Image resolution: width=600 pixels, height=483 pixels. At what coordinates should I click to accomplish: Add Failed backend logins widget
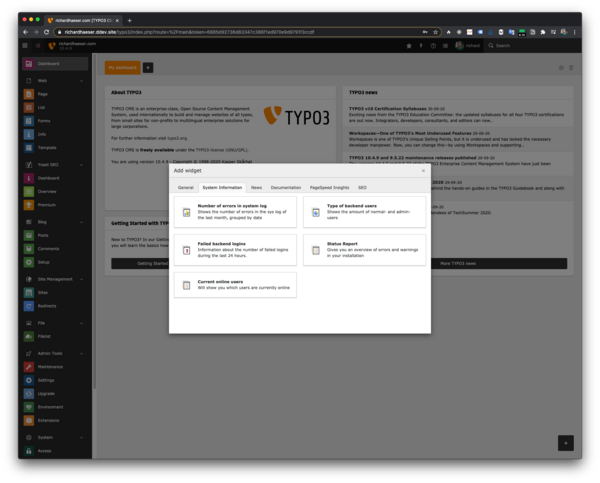click(235, 250)
